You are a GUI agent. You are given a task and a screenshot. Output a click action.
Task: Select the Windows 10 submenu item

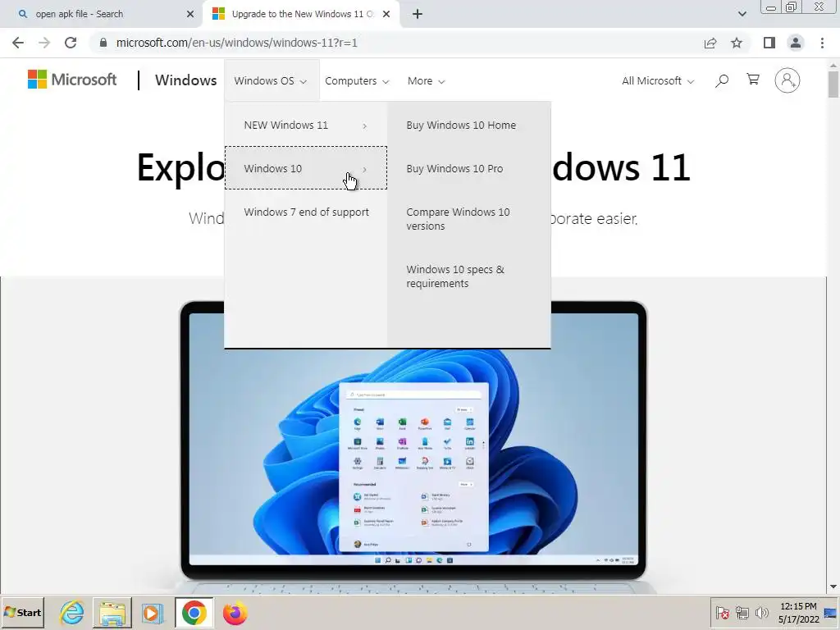305,168
